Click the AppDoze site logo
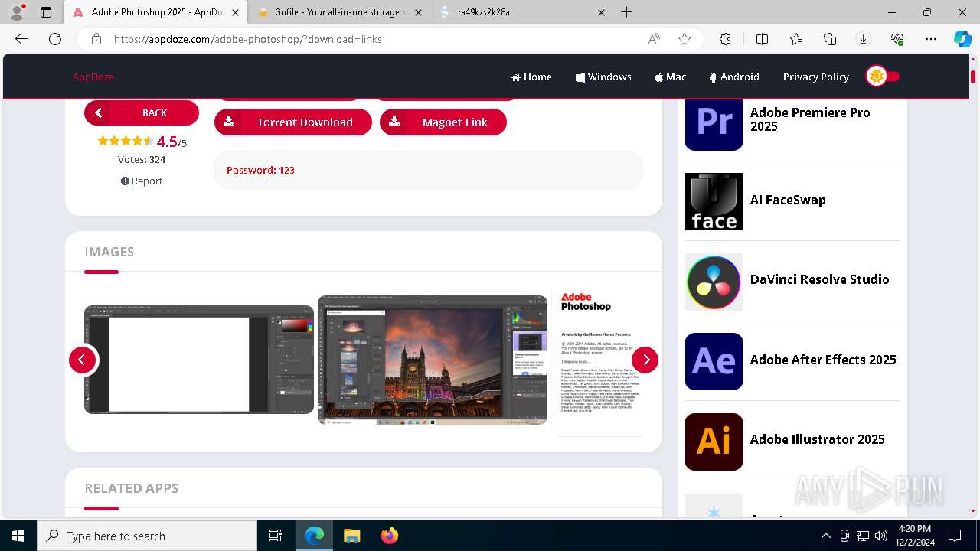This screenshot has height=551, width=980. 93,77
